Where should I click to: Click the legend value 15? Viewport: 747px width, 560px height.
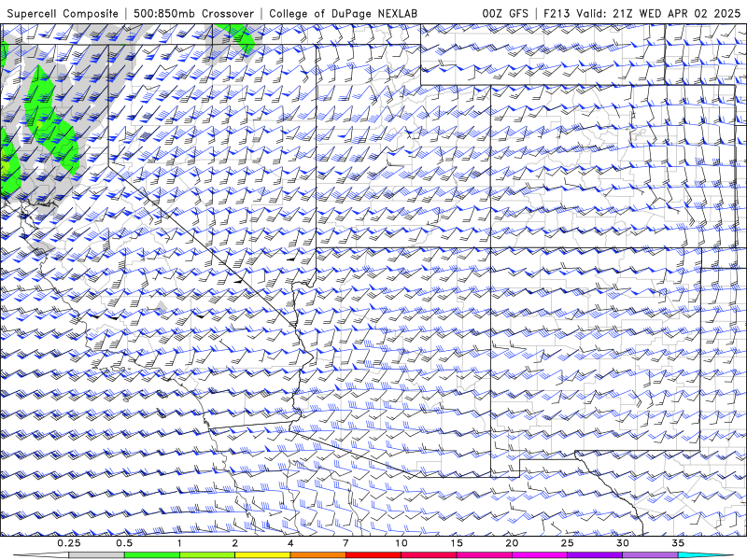pyautogui.click(x=457, y=543)
